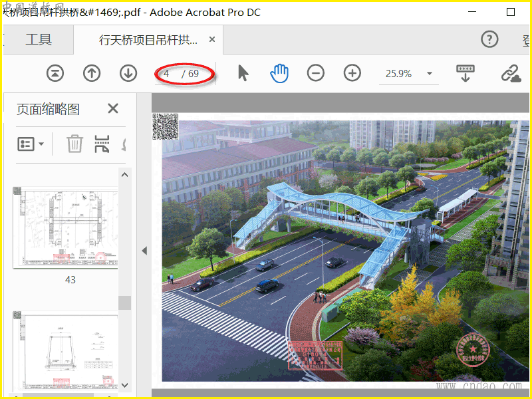This screenshot has height=399, width=532.
Task: Click the thumbnail panel scrollbar handle
Action: coord(125,303)
